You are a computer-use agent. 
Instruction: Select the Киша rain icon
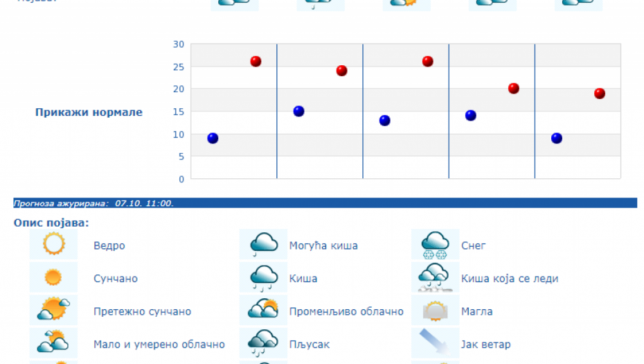[263, 277]
